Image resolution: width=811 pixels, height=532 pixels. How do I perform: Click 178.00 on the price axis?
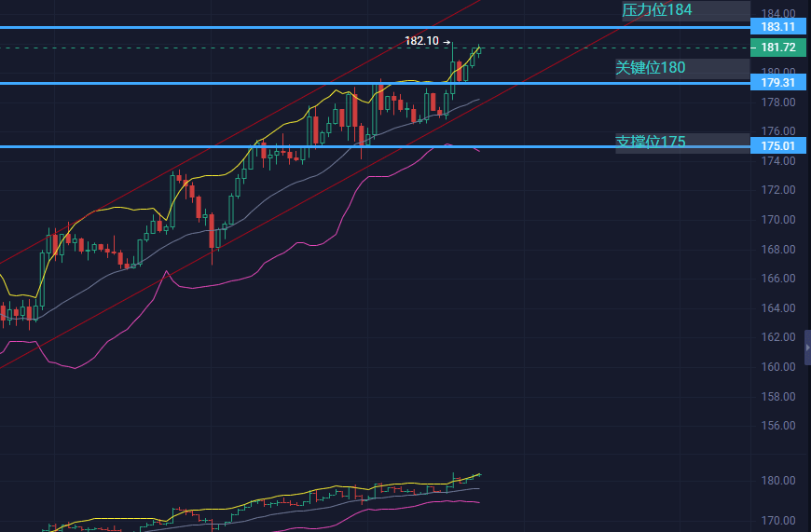pyautogui.click(x=777, y=102)
